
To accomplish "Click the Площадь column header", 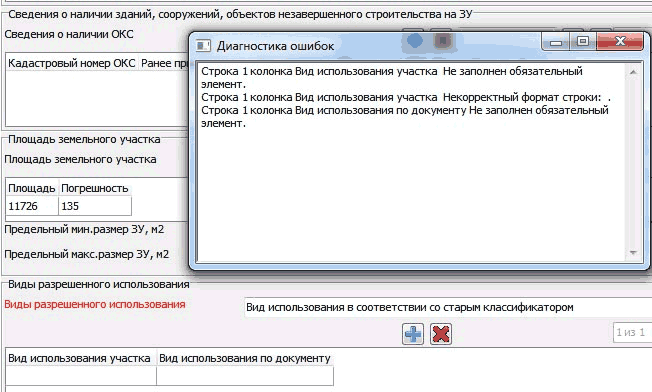I will (x=32, y=188).
